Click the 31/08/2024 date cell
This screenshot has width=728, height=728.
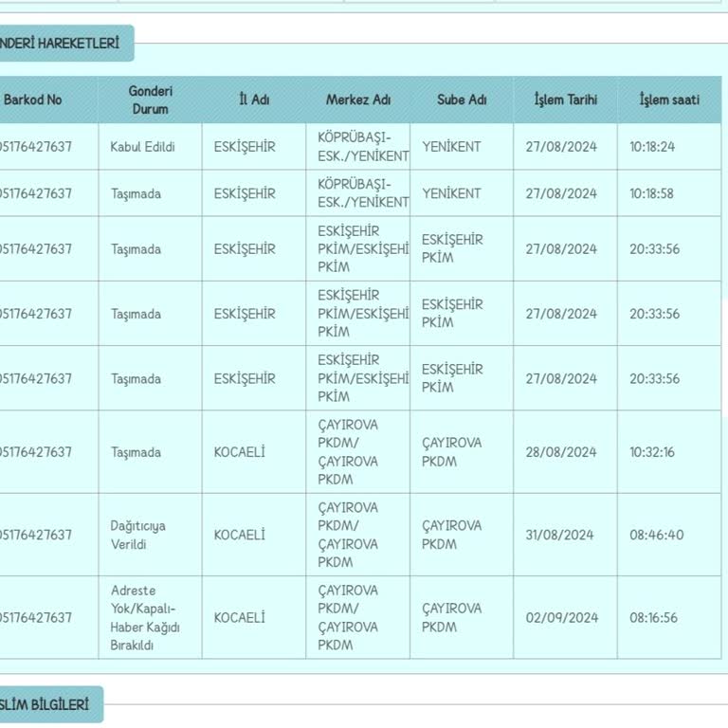tap(566, 535)
